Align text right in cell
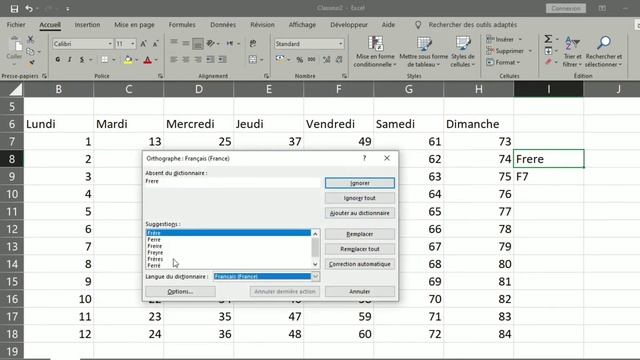 click(x=198, y=60)
